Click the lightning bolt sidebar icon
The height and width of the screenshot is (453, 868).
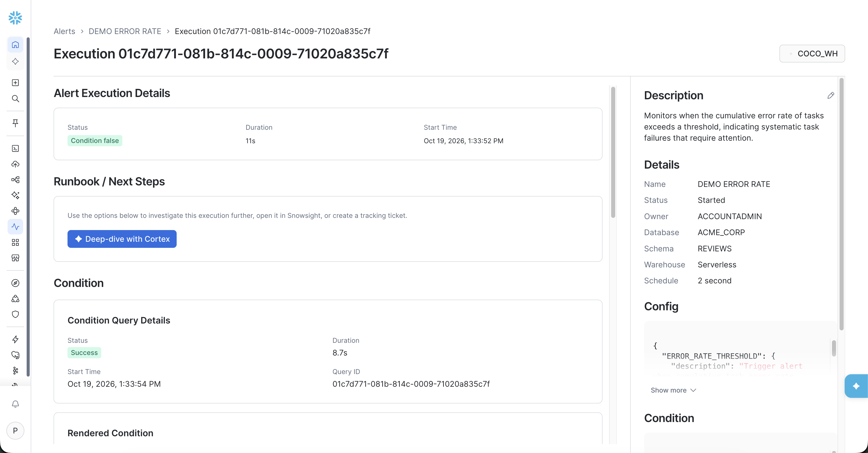[15, 339]
